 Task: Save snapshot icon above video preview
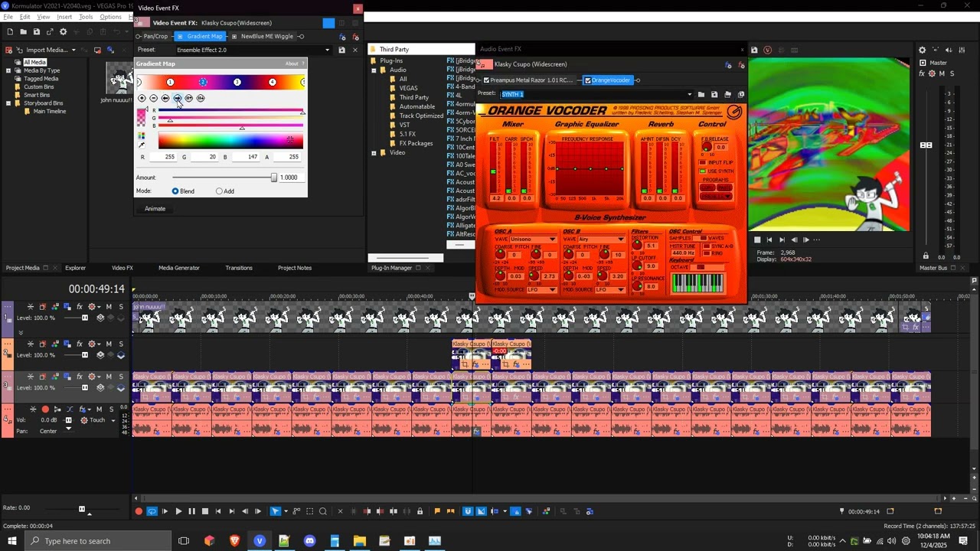[754, 50]
